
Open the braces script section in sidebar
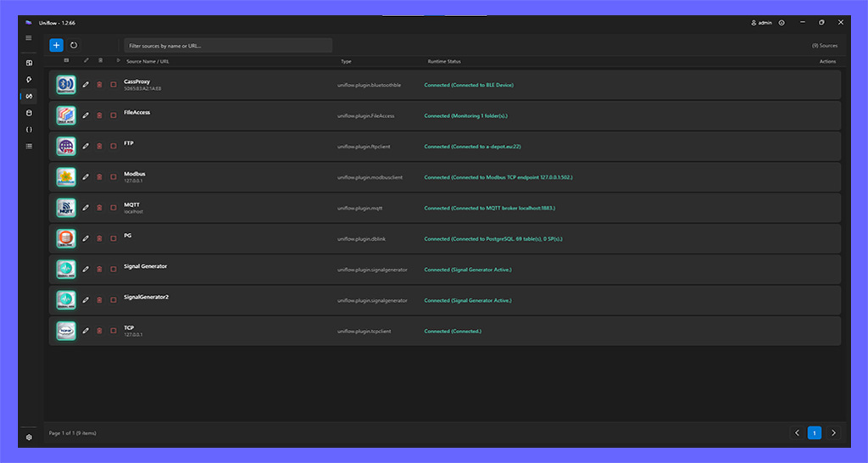(x=30, y=130)
